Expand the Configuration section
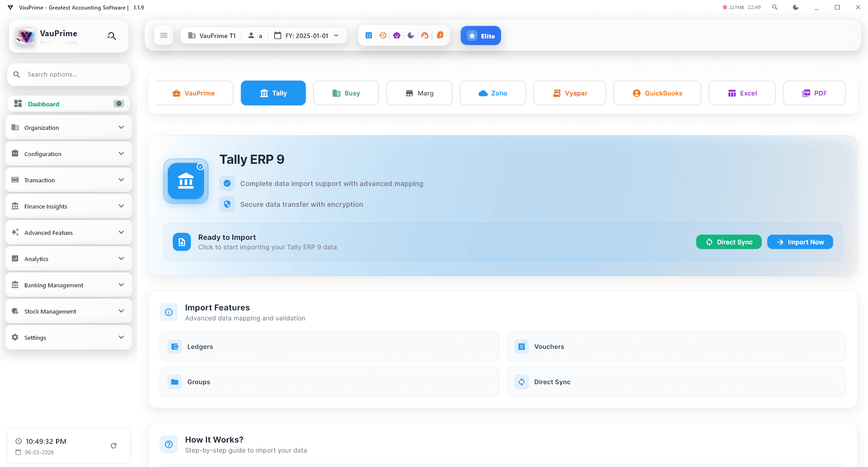This screenshot has height=467, width=868. pos(69,154)
